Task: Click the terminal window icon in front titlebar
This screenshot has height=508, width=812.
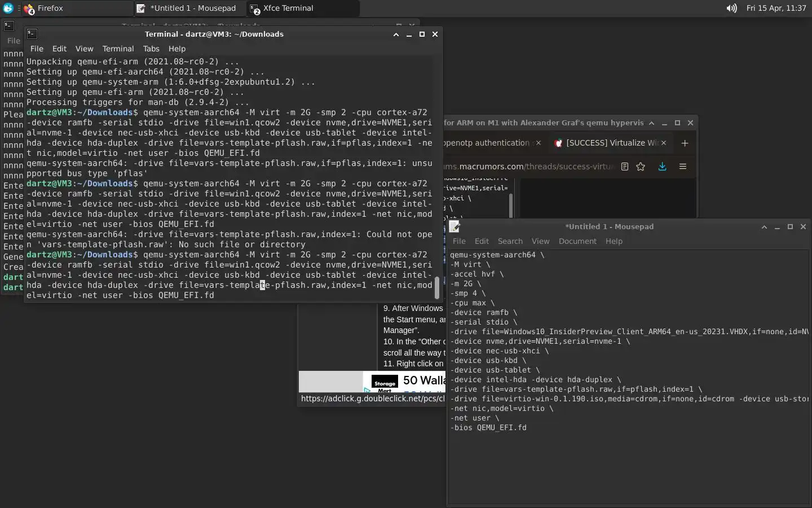Action: [x=32, y=34]
